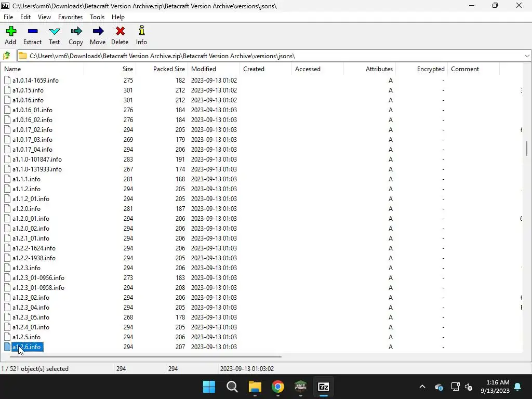The image size is (532, 399).
Task: Select file a1.2.0.info
Action: pos(26,209)
